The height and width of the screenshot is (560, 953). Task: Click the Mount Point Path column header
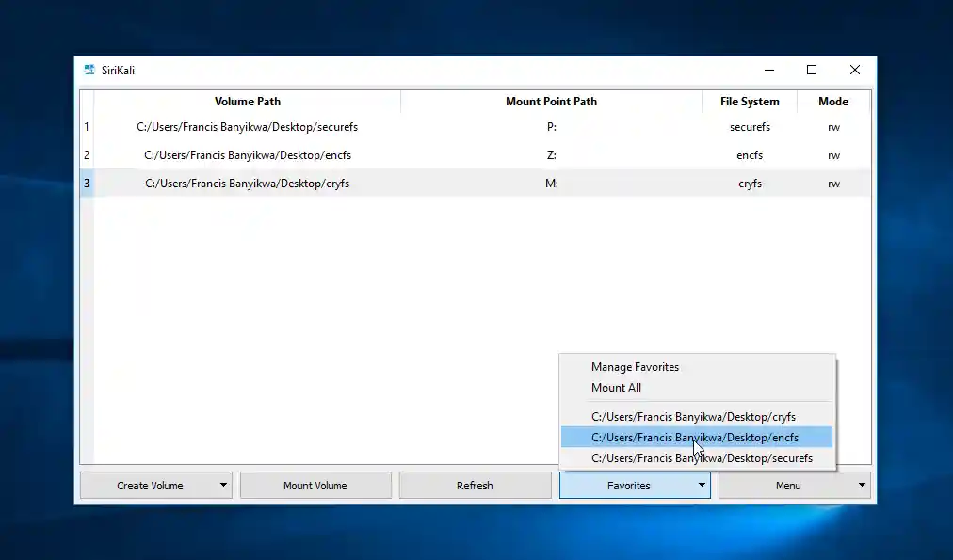click(x=551, y=102)
